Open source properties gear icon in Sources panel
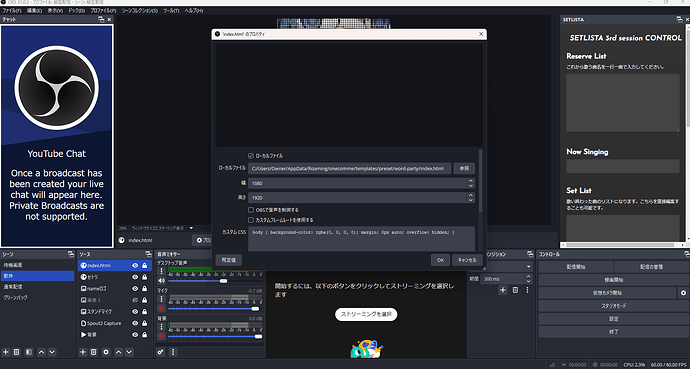Viewport: 690px width, 369px height. coord(106,352)
